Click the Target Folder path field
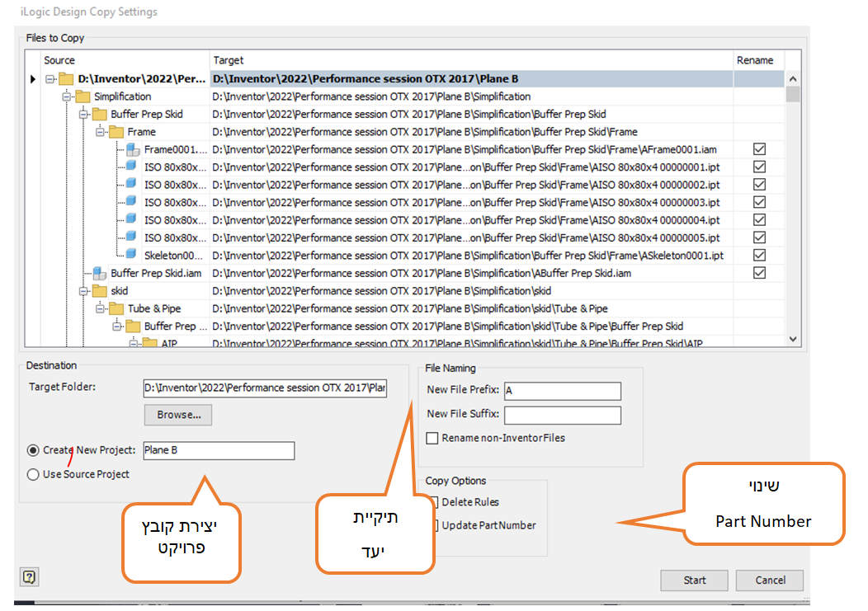The height and width of the screenshot is (611, 868). pyautogui.click(x=265, y=388)
